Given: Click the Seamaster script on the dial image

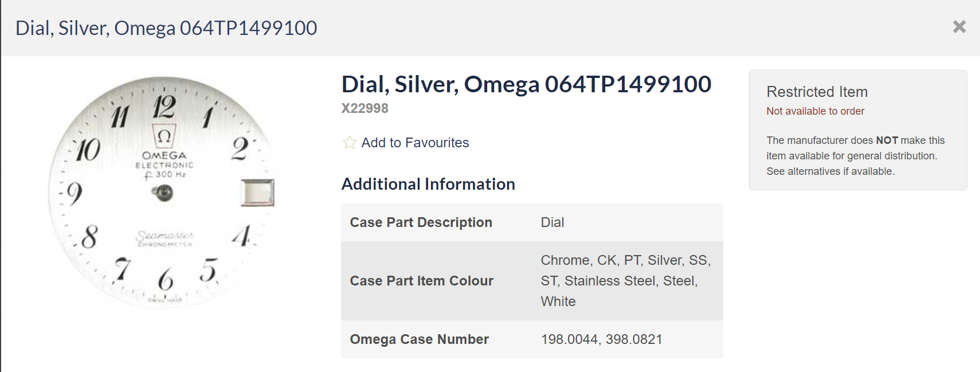Looking at the screenshot, I should [164, 236].
